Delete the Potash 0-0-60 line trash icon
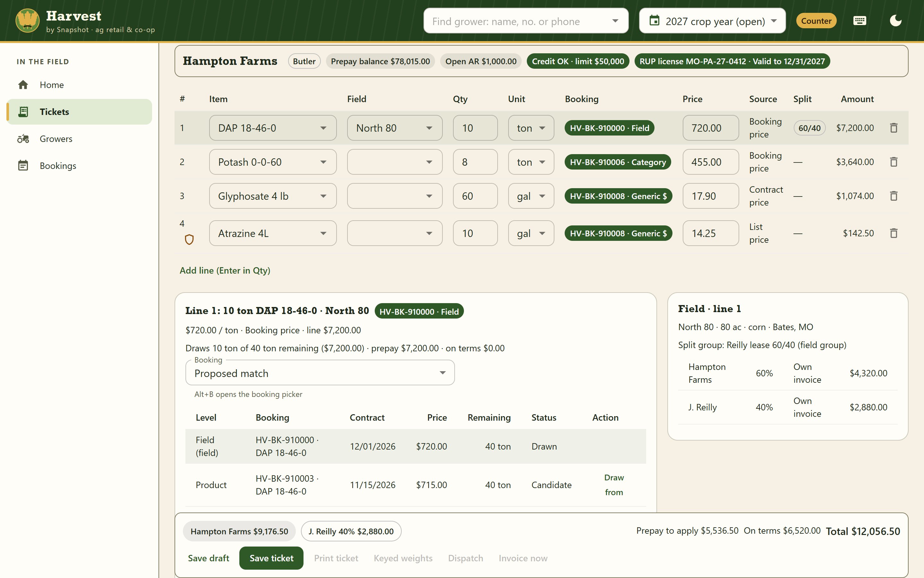924x578 pixels. 894,162
